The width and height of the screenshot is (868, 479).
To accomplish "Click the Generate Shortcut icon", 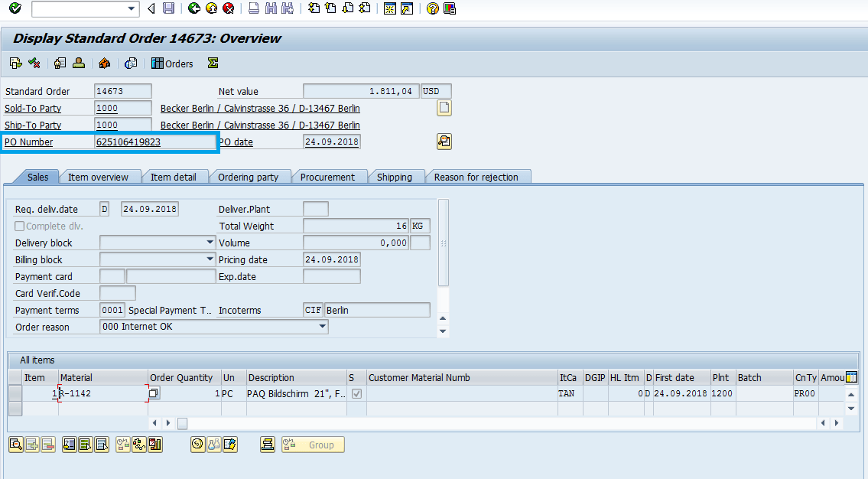I will pyautogui.click(x=407, y=8).
